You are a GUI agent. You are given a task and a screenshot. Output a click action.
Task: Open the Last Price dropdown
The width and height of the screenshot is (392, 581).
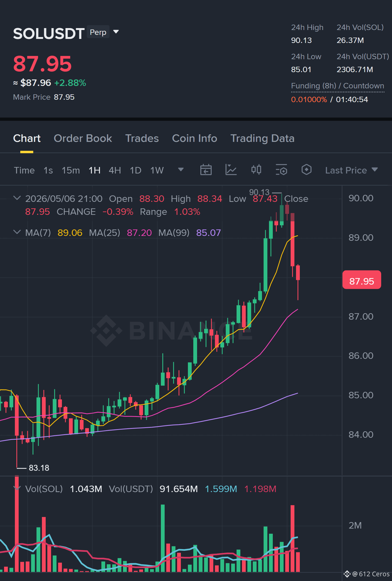click(x=351, y=170)
